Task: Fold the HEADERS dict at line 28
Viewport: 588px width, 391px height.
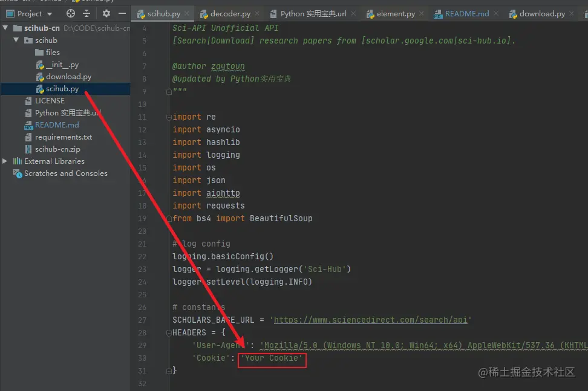Action: (x=169, y=332)
